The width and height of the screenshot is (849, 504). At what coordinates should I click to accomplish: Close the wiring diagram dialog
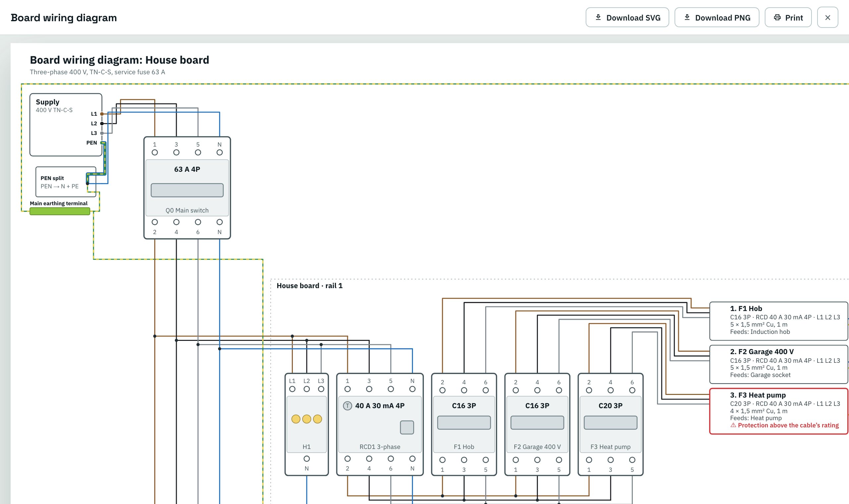pyautogui.click(x=827, y=17)
